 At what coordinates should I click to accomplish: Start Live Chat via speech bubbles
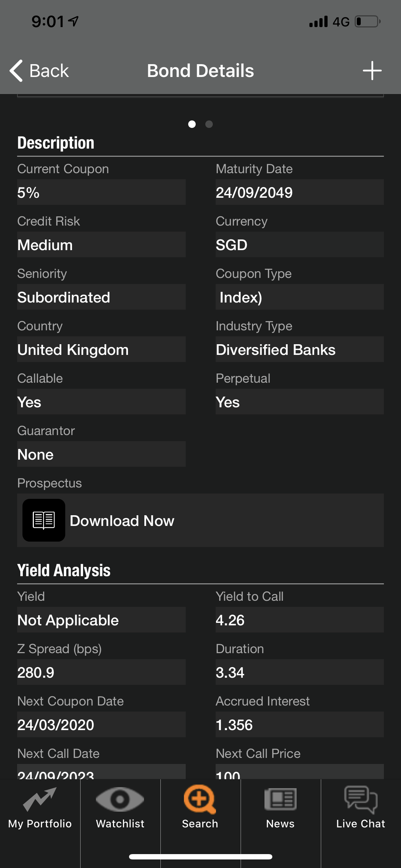pyautogui.click(x=361, y=799)
